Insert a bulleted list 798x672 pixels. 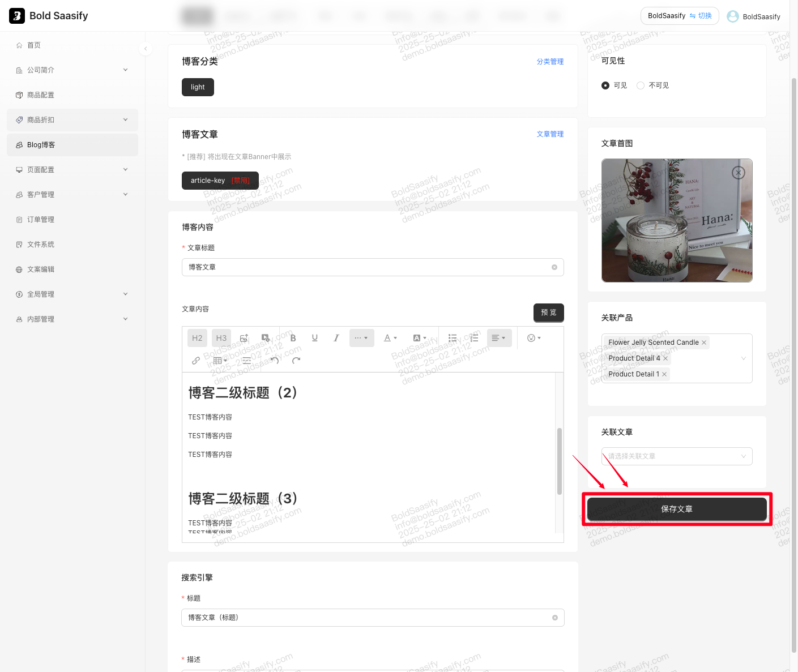(453, 338)
